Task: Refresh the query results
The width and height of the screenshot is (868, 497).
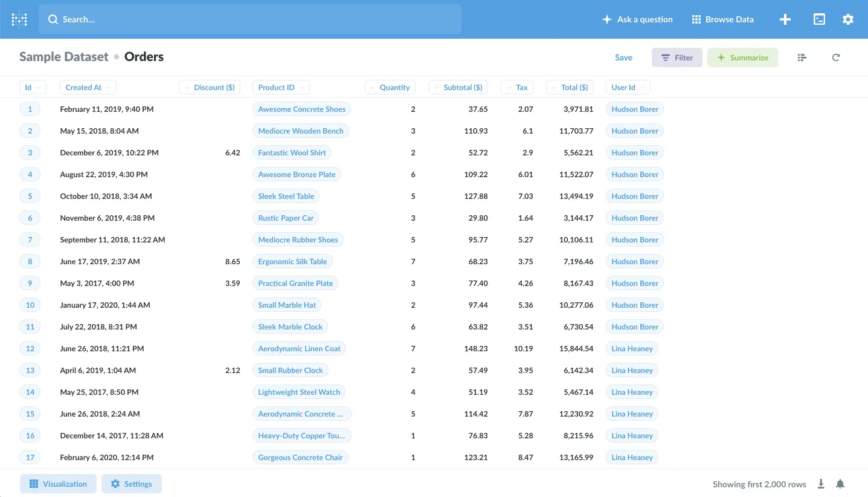Action: [x=836, y=57]
